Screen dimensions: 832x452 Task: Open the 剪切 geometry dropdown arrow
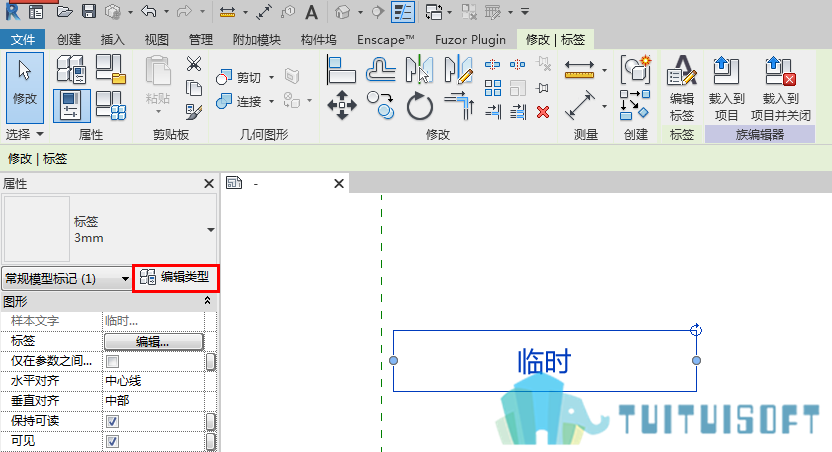pos(272,77)
